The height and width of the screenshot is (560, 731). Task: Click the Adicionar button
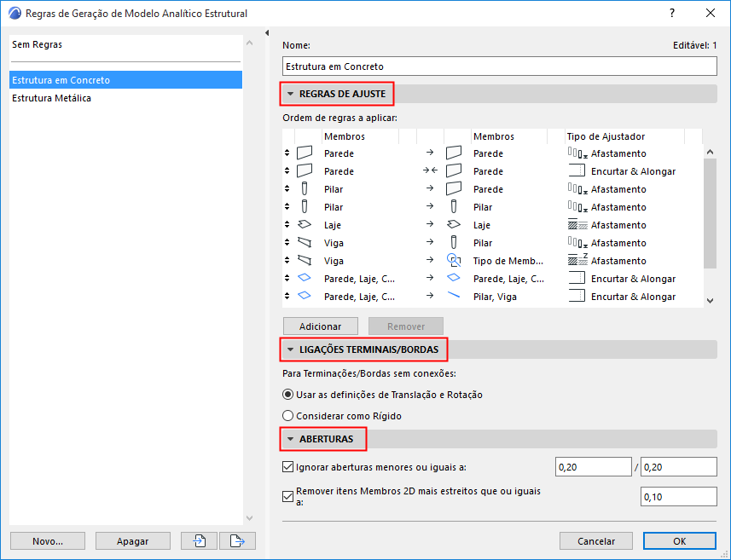320,326
